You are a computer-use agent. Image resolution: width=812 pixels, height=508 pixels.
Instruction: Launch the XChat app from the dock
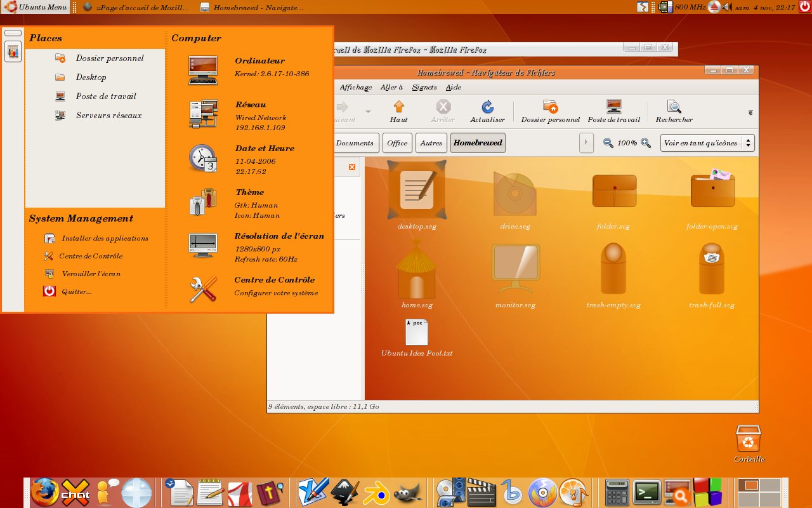[75, 492]
